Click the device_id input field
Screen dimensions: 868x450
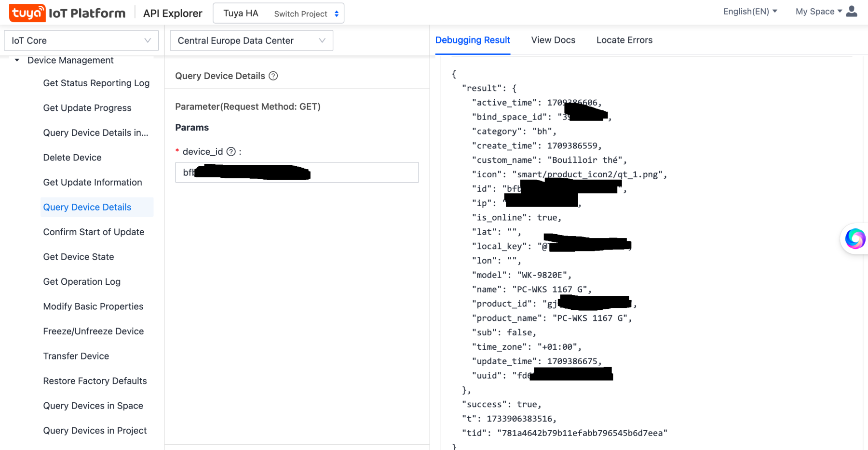click(297, 172)
